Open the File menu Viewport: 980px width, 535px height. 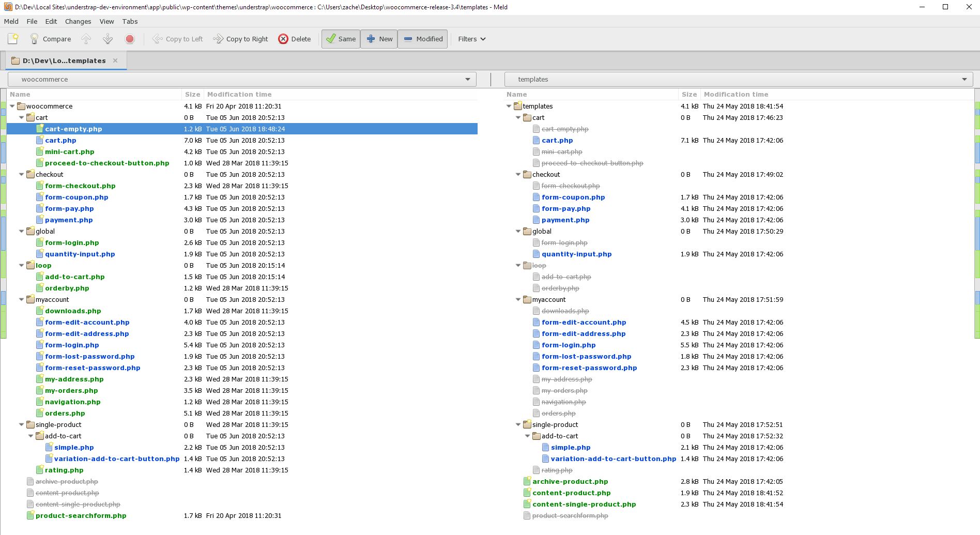point(32,21)
